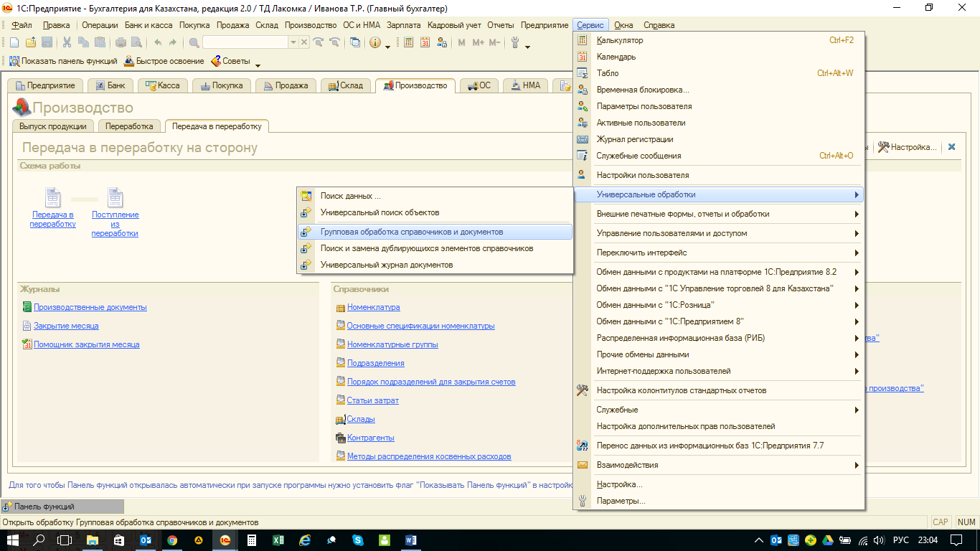
Task: Expand the Служебные submenu
Action: pyautogui.click(x=718, y=410)
